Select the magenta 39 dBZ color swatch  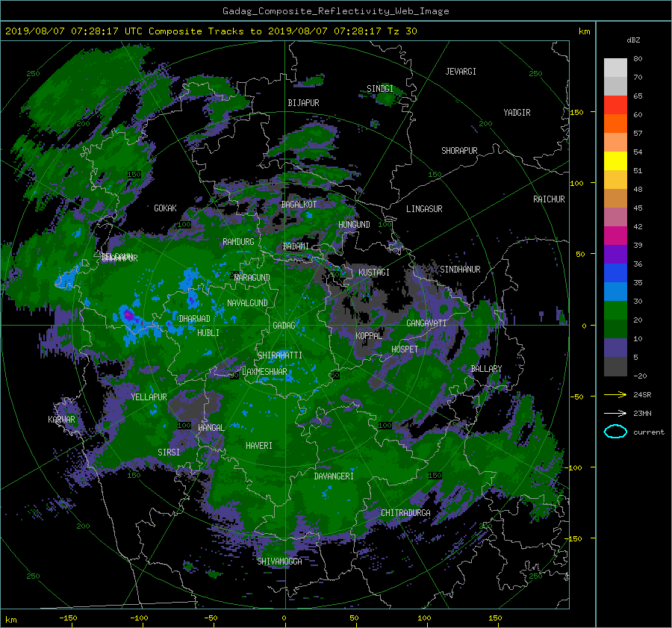615,236
